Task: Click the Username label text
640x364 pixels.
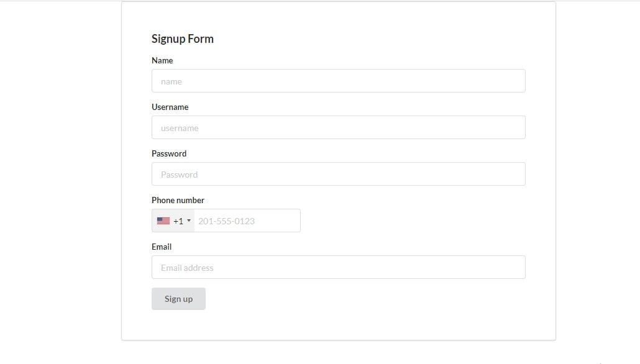Action: [170, 107]
